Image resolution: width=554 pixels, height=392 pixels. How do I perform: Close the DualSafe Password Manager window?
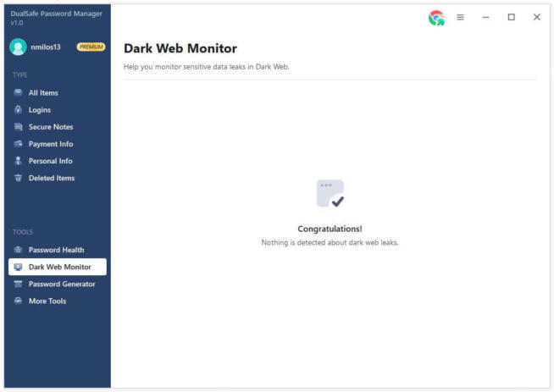click(537, 17)
